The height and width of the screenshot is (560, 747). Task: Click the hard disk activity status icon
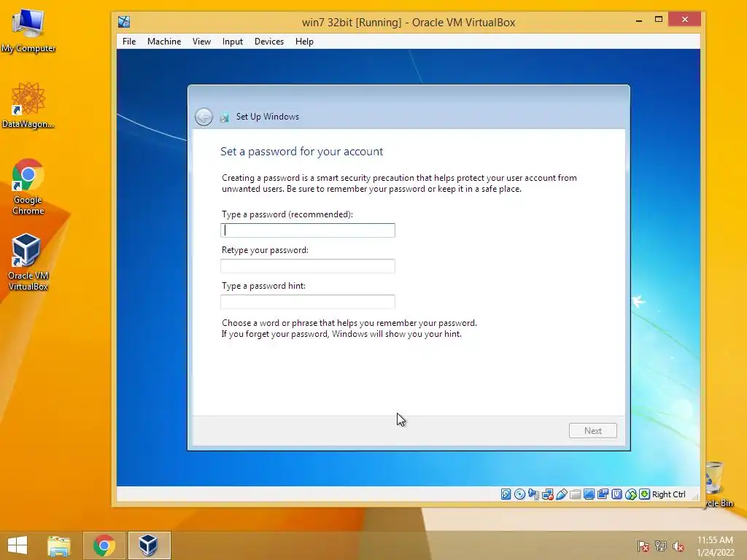pos(506,494)
